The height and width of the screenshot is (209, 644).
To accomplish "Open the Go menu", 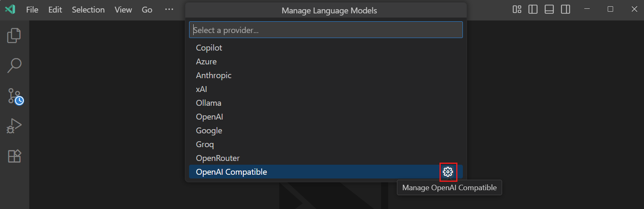I will point(147,10).
